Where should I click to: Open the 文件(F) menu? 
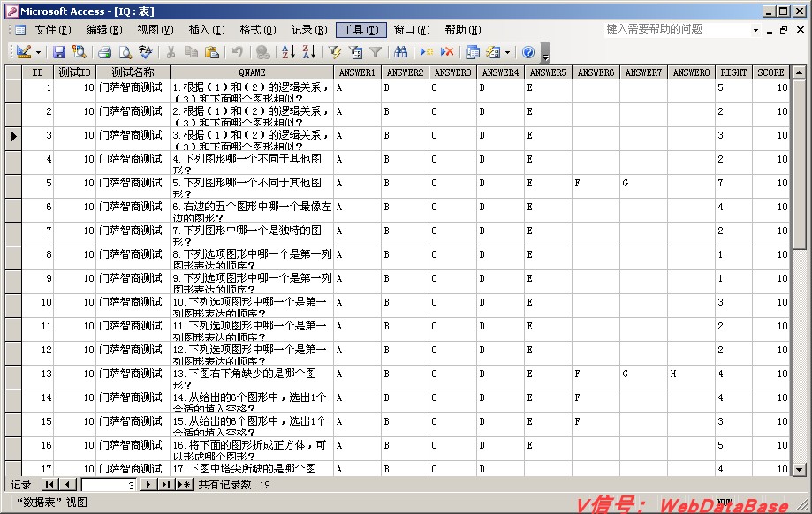pos(53,30)
